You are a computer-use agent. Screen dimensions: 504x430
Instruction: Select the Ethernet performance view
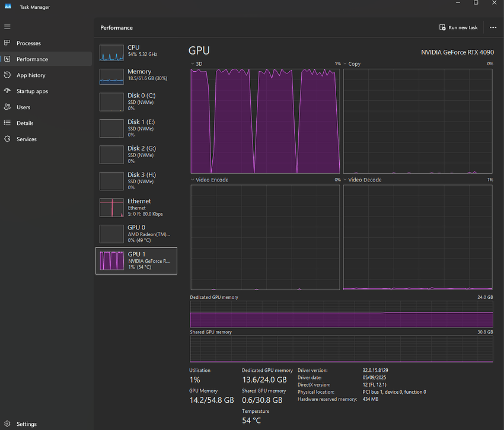coord(136,207)
